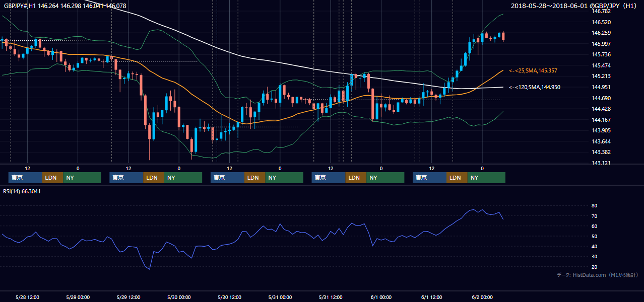This screenshot has height=302, width=644.
Task: Select the RSI(14) 66.3041 indicator label
Action: click(22, 191)
